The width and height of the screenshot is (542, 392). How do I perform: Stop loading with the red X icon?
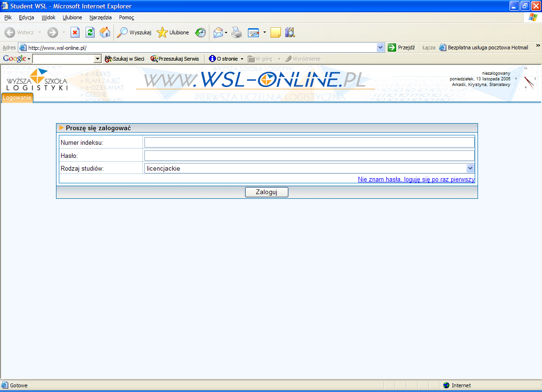(75, 32)
